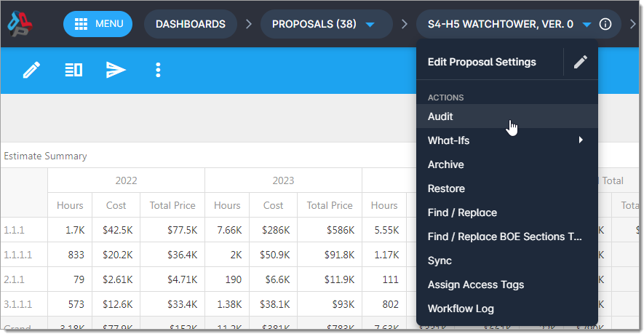Click pencil icon next to Edit Proposal Settings
The width and height of the screenshot is (644, 334).
tap(580, 63)
